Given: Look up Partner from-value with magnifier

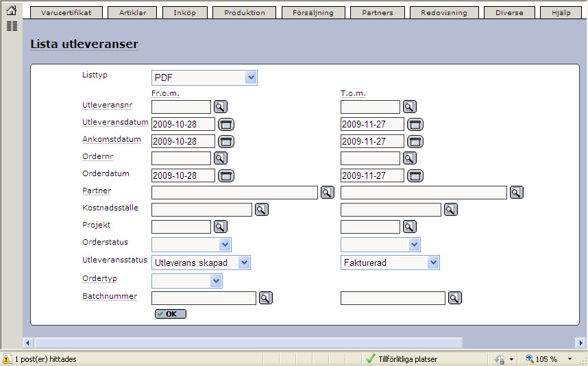Looking at the screenshot, I should (x=328, y=193).
